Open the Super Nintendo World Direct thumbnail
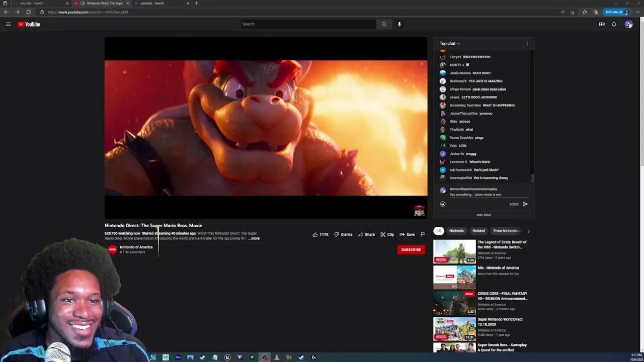Viewport: 644px width, 362px height. pyautogui.click(x=454, y=328)
